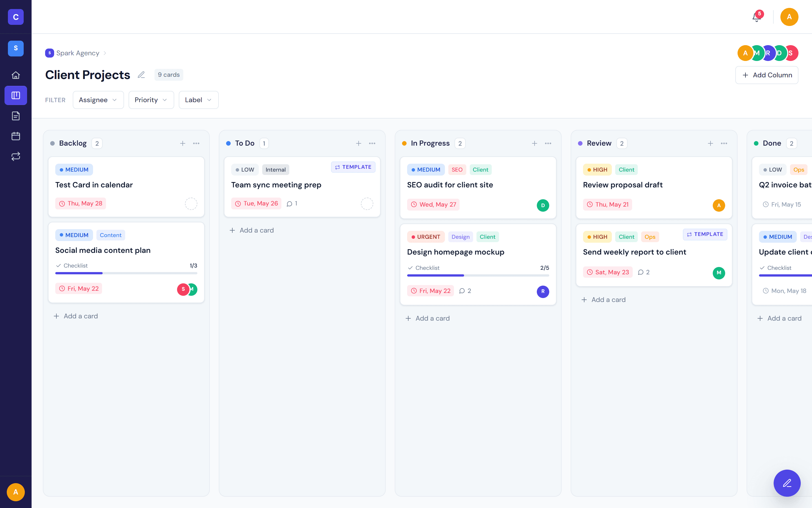Screen dimensions: 812x508
Task: Open comments on Design homepage mockup
Action: click(x=465, y=291)
